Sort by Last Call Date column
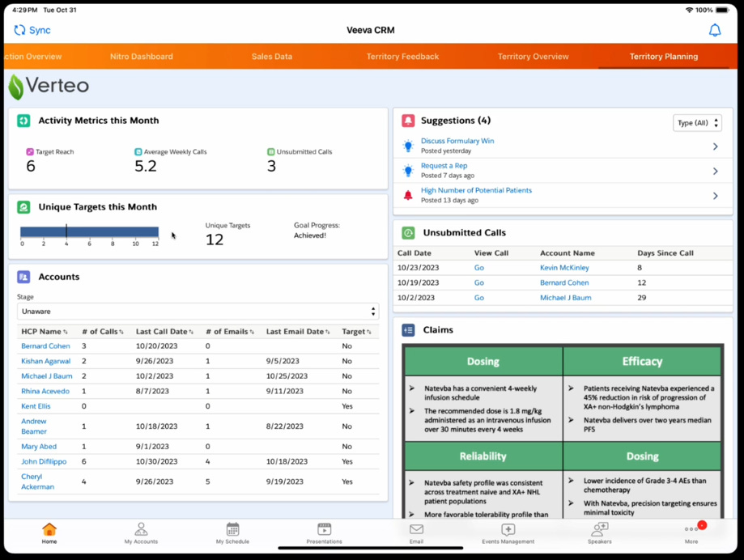The height and width of the screenshot is (560, 744). click(x=164, y=332)
